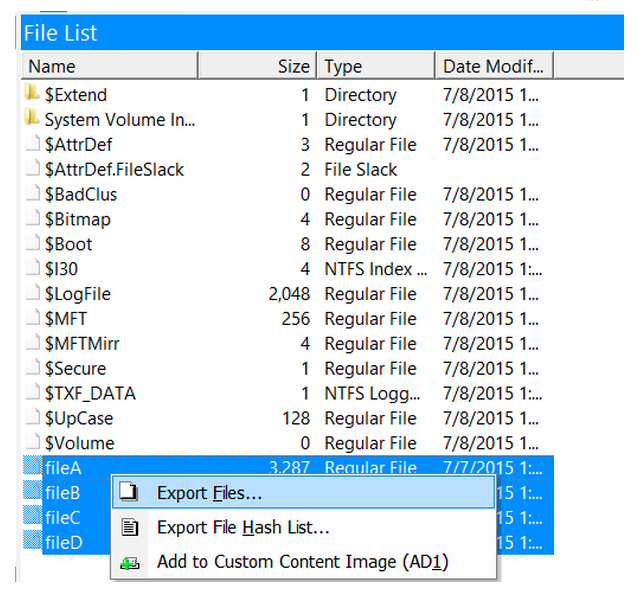This screenshot has height=594, width=641.
Task: Select the fileB name
Action: 63,493
